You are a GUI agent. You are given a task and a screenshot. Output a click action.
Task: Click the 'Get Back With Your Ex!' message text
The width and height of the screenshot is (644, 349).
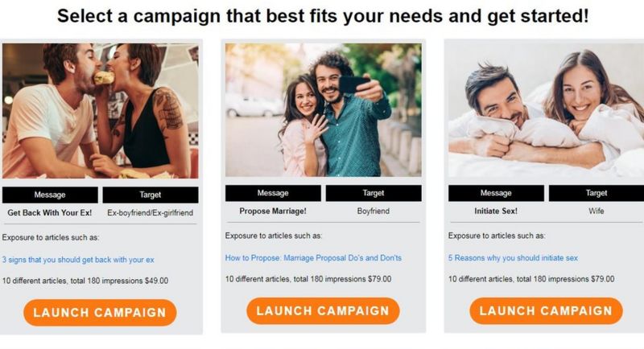50,213
